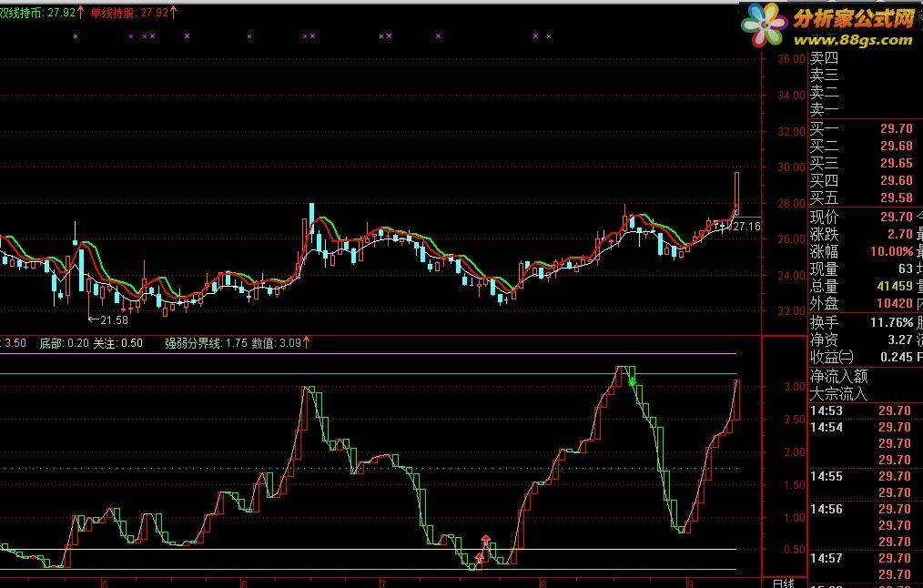The width and height of the screenshot is (923, 588).
Task: Click the 外盘 value 10420
Action: 895,304
